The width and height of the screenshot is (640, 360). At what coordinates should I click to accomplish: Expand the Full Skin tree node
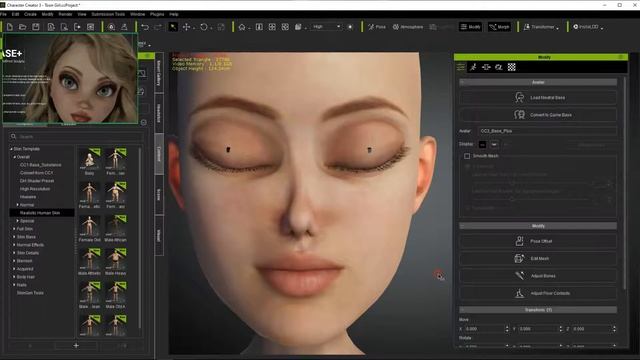[14, 229]
